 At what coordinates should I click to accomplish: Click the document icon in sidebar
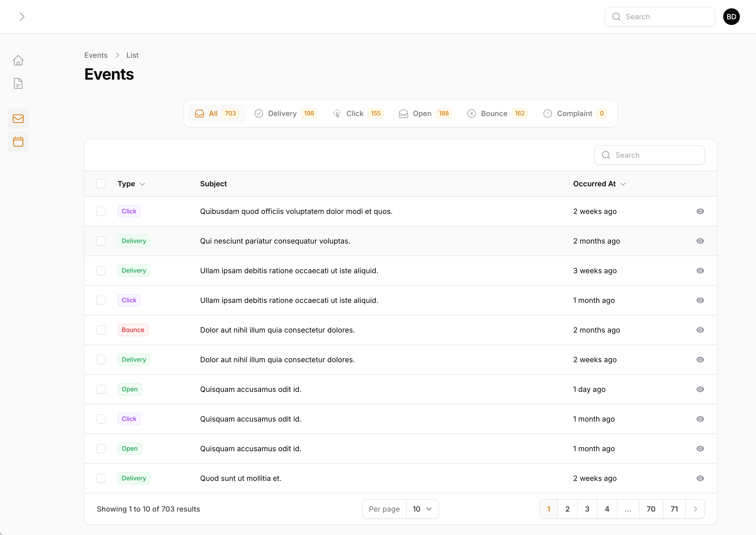pyautogui.click(x=18, y=83)
